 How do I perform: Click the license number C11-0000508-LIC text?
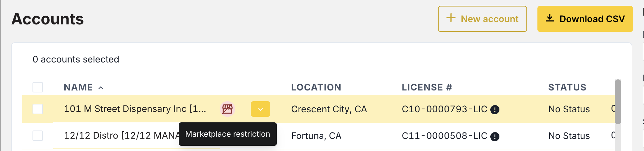click(x=444, y=136)
